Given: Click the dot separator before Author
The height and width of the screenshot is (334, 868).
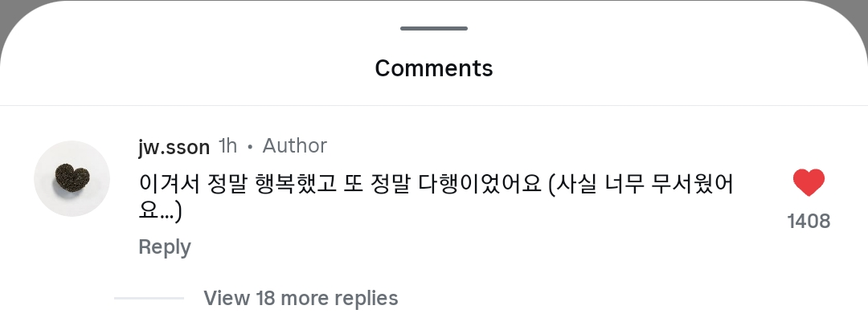Looking at the screenshot, I should 250,147.
